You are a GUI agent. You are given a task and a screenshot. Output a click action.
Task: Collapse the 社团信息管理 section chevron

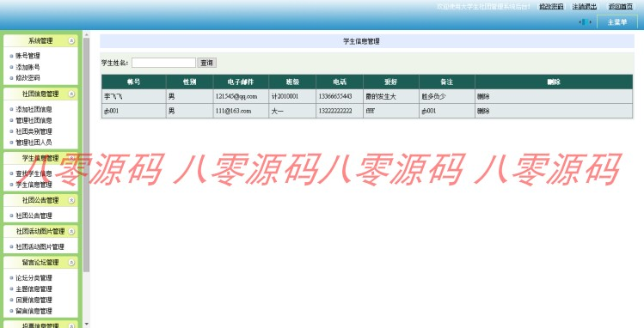[72, 94]
